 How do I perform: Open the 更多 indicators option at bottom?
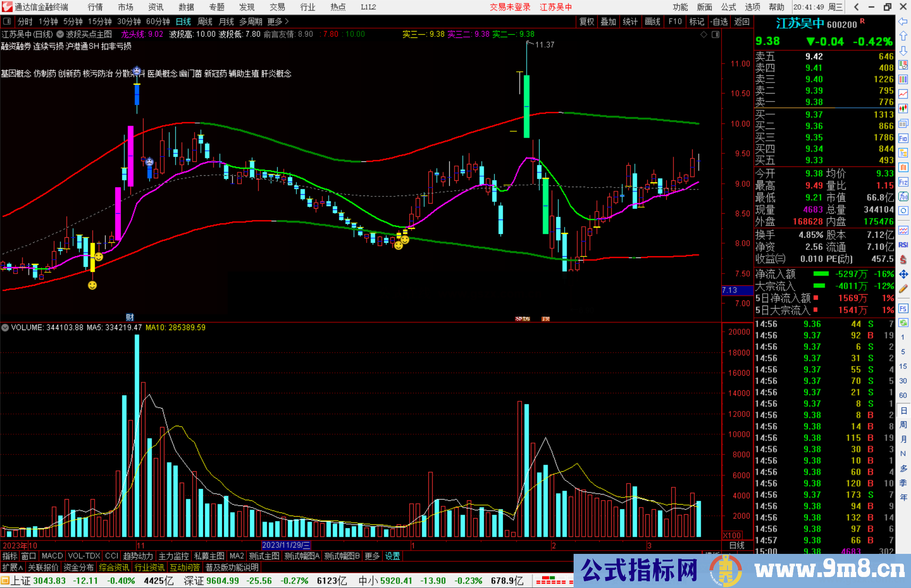(372, 556)
